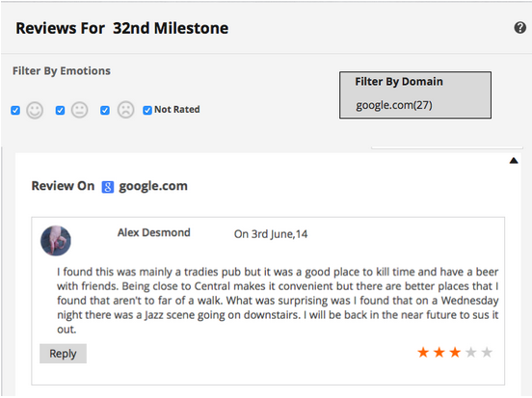Screen dimensions: 532x398
Task: Click the sad face emotion icon
Action: 126,110
